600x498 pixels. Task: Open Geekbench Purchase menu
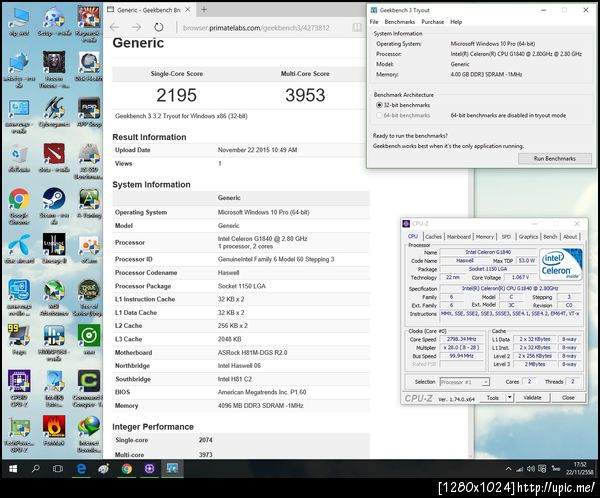(433, 22)
